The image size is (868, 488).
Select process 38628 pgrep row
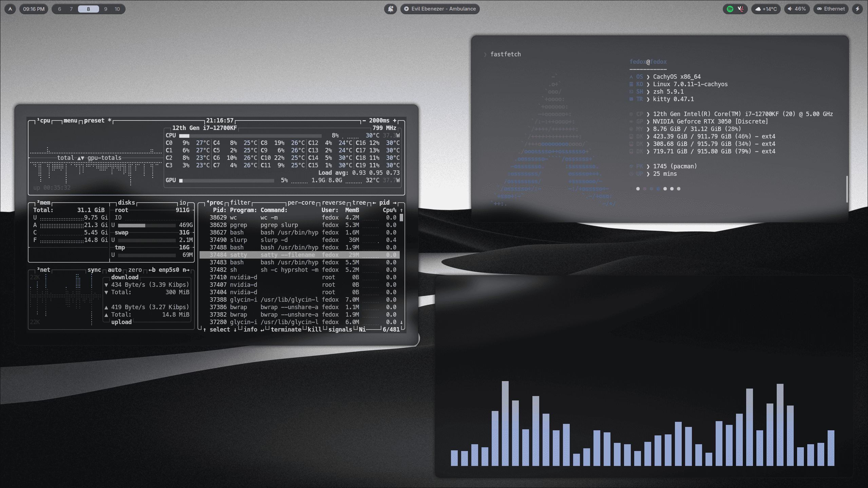300,225
